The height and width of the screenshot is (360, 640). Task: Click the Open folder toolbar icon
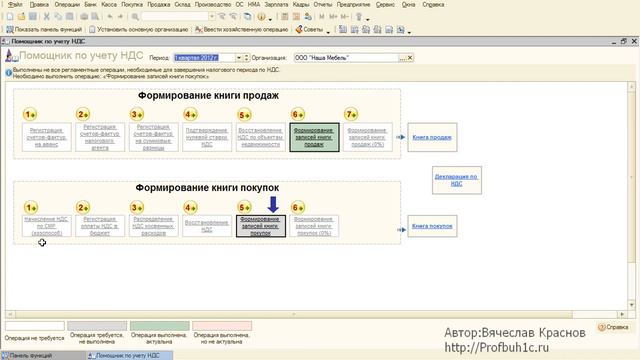21,17
